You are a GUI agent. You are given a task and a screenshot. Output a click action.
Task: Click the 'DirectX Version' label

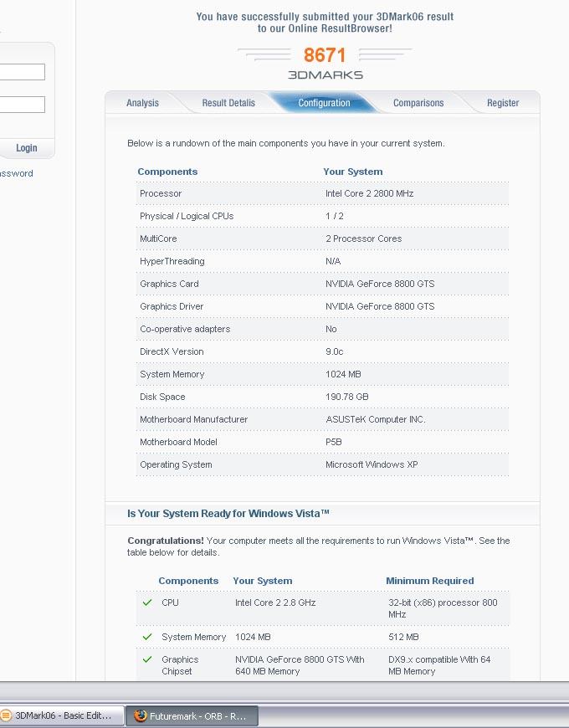click(172, 351)
